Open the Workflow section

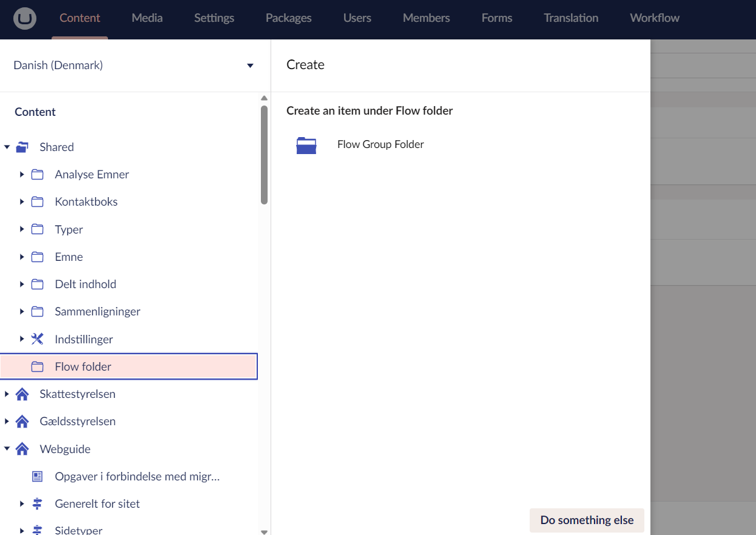pyautogui.click(x=654, y=18)
